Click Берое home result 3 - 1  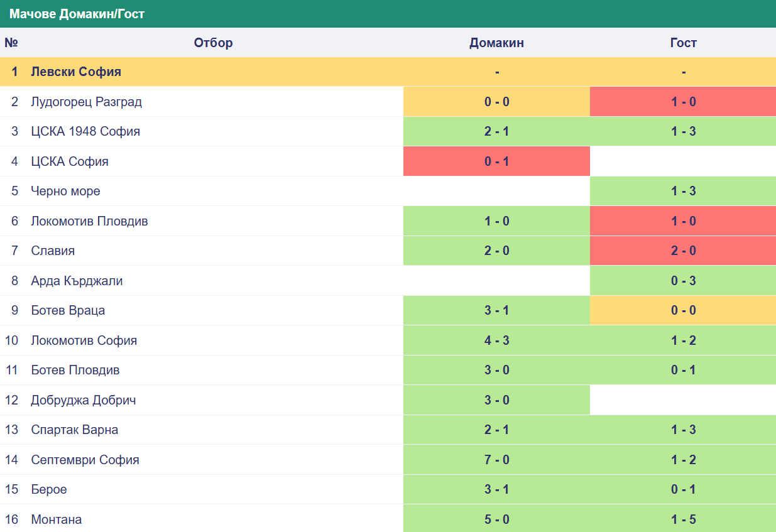[x=496, y=489]
